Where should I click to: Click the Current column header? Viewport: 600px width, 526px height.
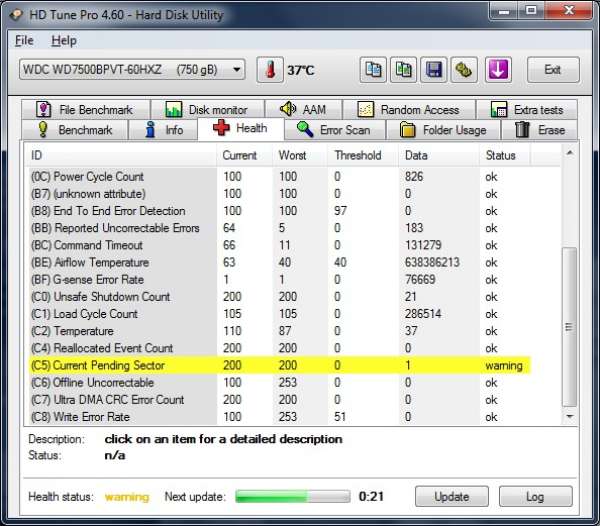(x=245, y=155)
